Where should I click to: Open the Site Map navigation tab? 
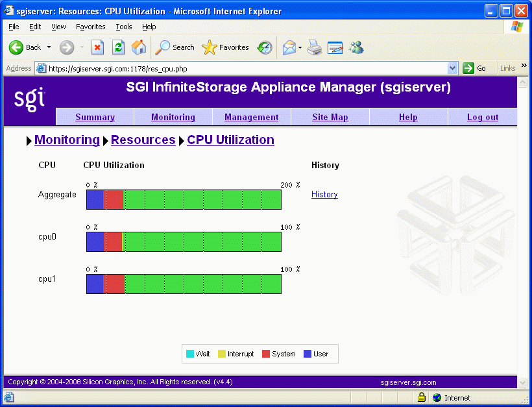click(x=330, y=117)
